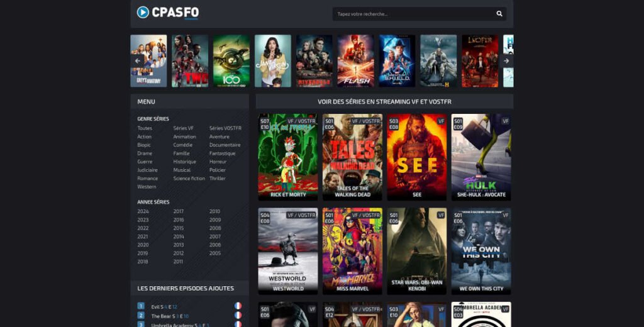This screenshot has height=327, width=644.
Task: Open the Westworld series card
Action: (288, 252)
